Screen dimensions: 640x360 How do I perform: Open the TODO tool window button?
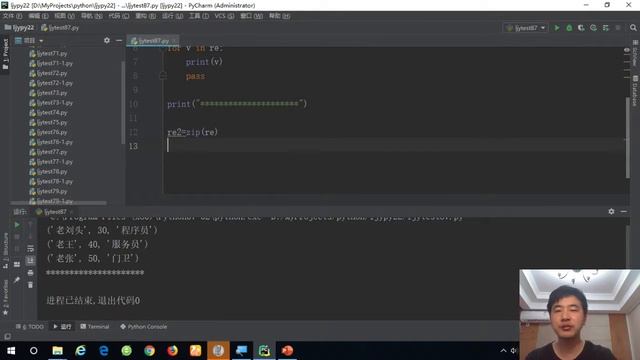[30, 327]
